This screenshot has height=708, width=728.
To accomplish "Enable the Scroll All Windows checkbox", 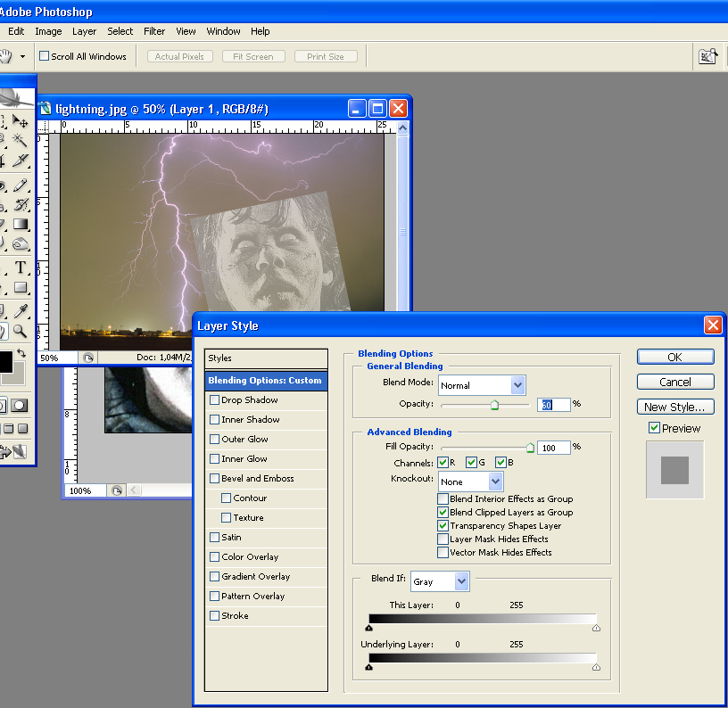I will point(44,56).
